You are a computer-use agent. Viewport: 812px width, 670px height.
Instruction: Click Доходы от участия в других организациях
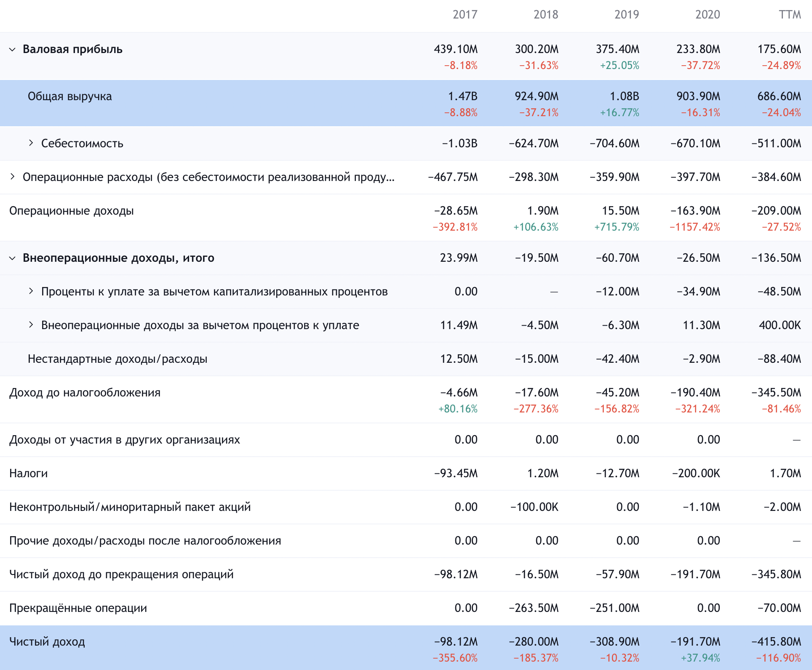point(125,440)
